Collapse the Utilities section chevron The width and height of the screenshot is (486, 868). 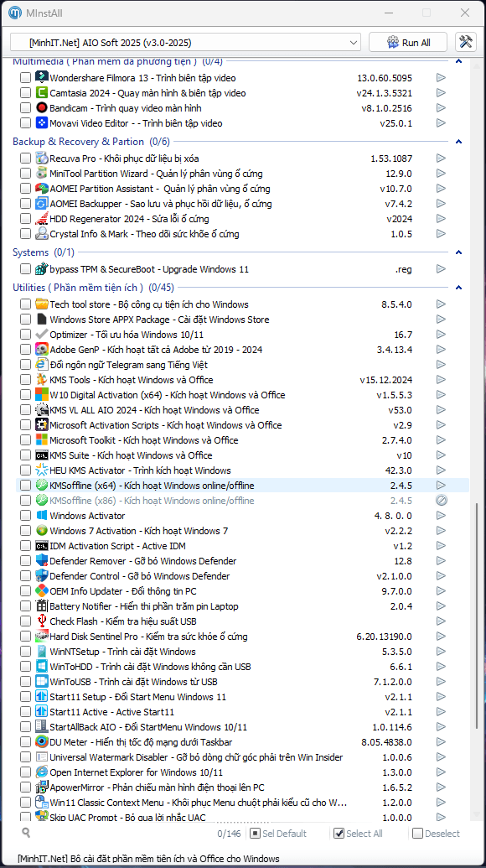458,288
